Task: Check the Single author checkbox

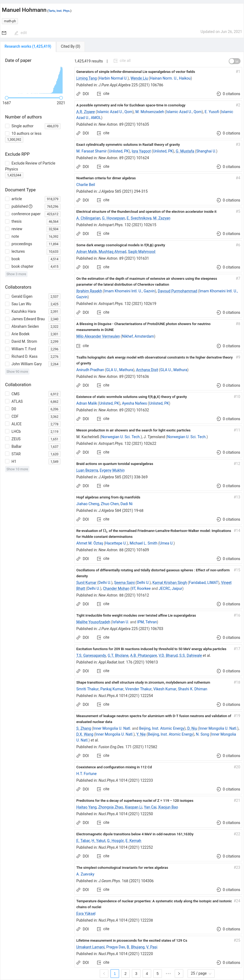Action: [7, 126]
